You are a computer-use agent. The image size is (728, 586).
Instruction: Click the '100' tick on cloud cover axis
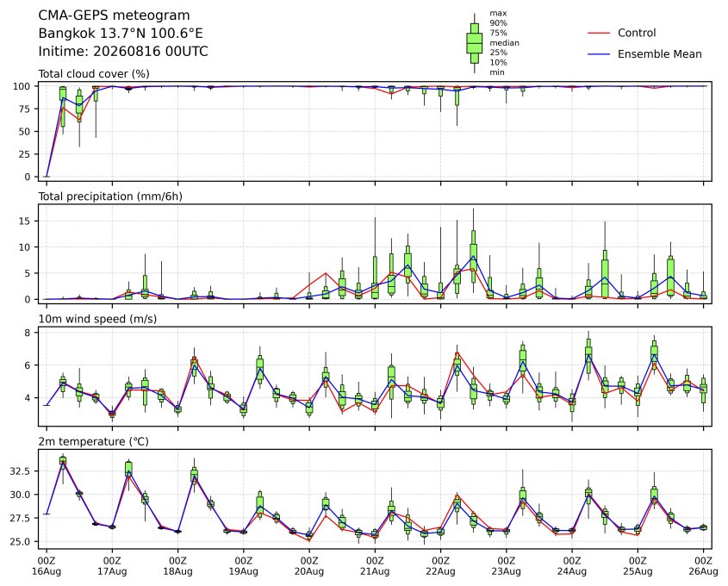(22, 86)
